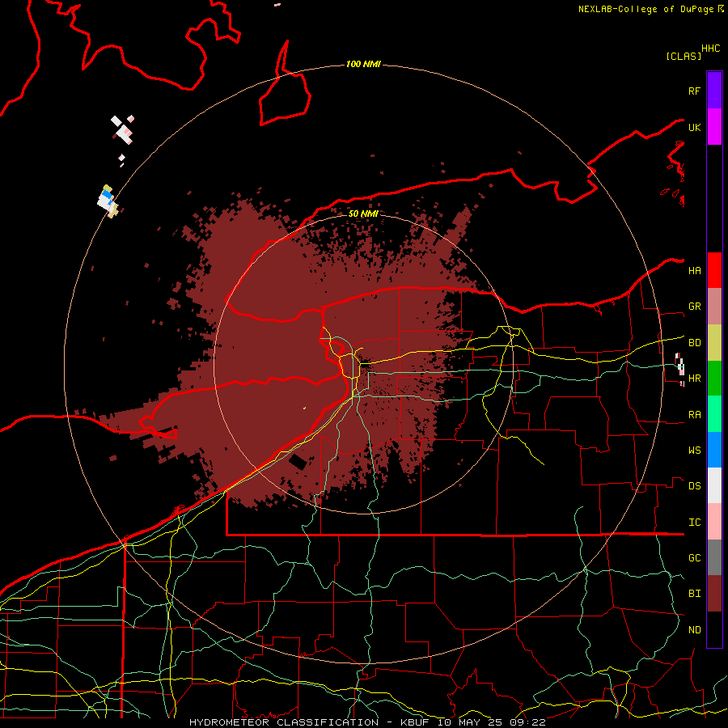
Task: Click the 'HA' legend label
Action: click(694, 270)
